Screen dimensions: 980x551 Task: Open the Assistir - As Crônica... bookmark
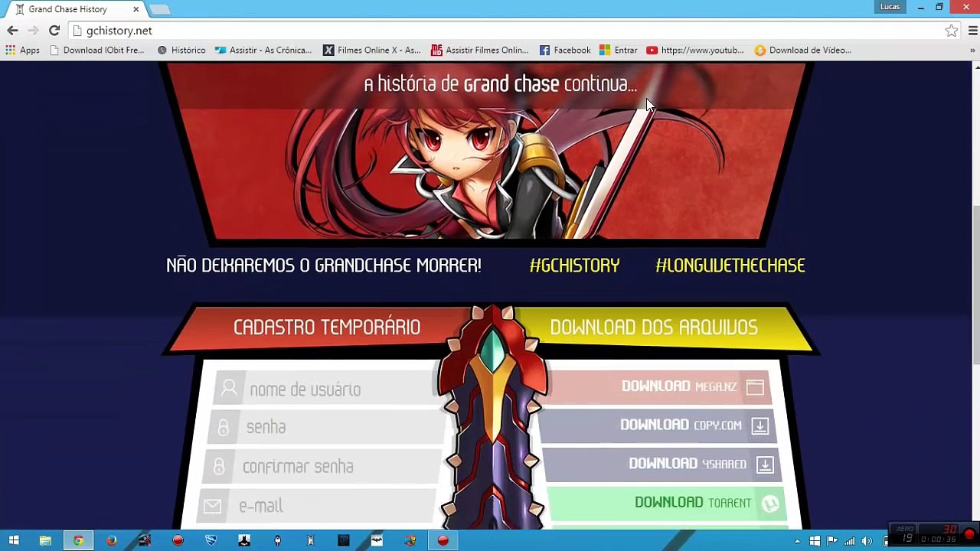263,50
